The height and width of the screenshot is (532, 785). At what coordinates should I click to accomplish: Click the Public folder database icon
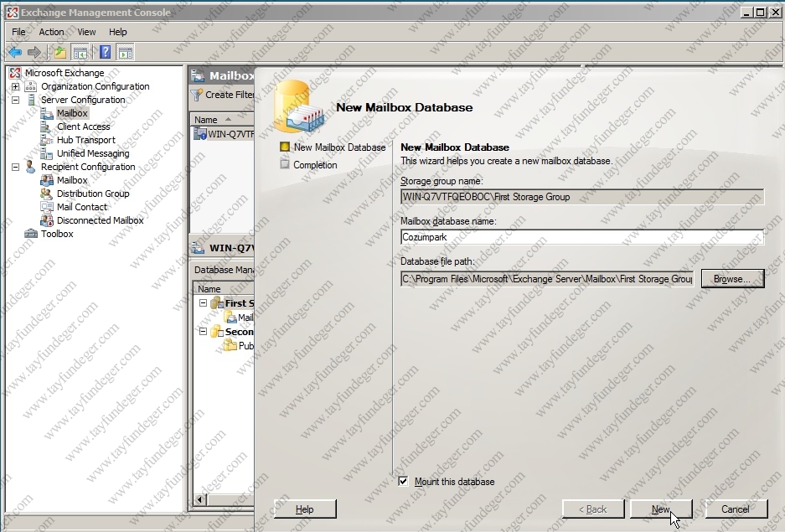click(230, 345)
